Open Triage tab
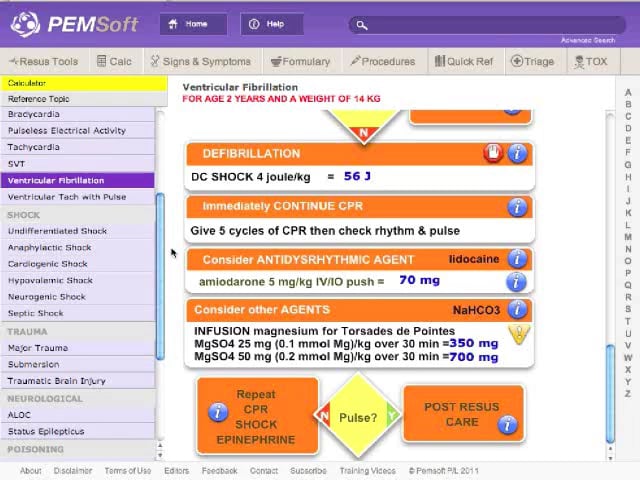The height and width of the screenshot is (480, 640). pos(535,62)
